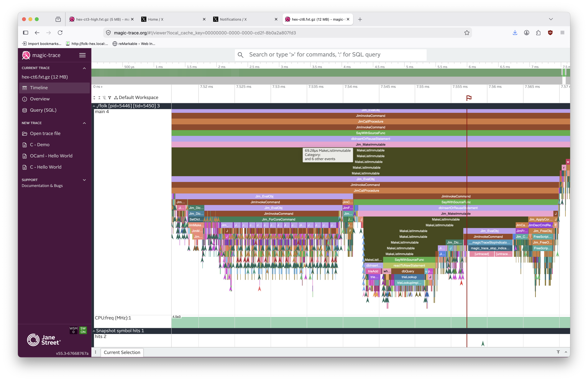The height and width of the screenshot is (381, 588).
Task: Select the top dbInsertOrReuseStatement slice
Action: pyautogui.click(x=371, y=139)
